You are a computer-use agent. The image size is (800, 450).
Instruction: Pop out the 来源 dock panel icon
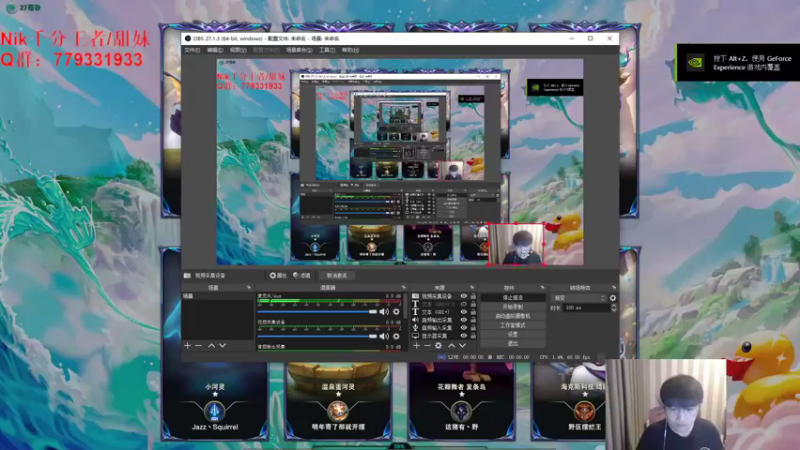(472, 288)
